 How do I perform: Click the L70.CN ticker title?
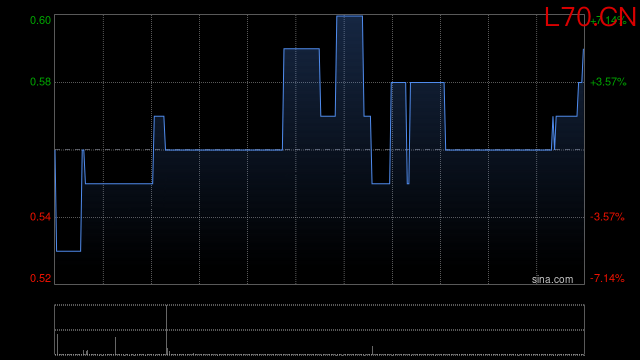[590, 17]
